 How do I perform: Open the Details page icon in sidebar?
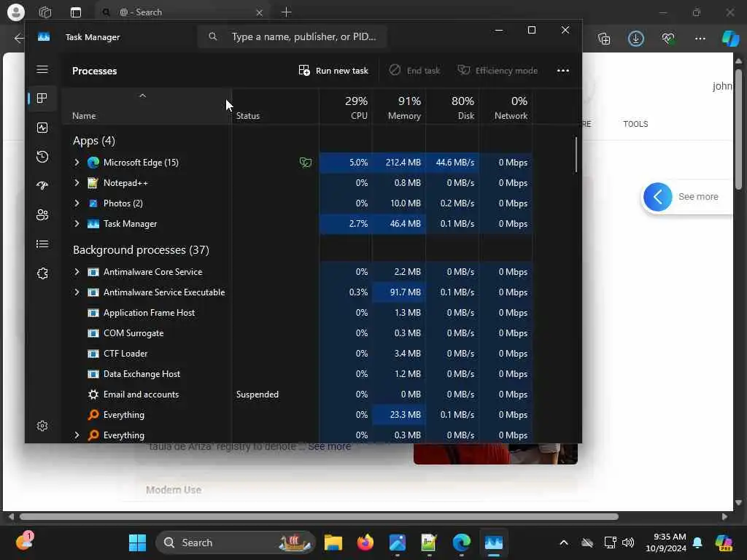coord(42,244)
